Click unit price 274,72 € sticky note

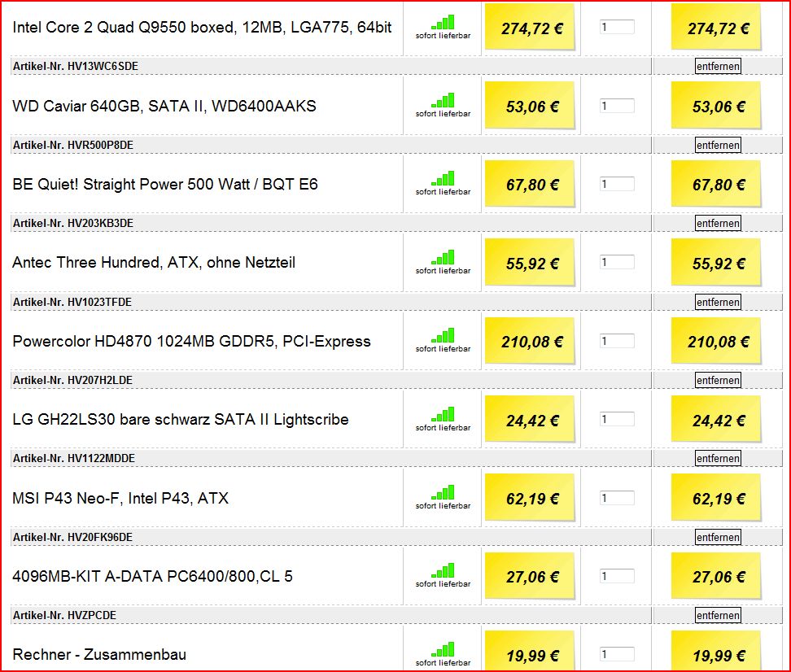point(530,27)
